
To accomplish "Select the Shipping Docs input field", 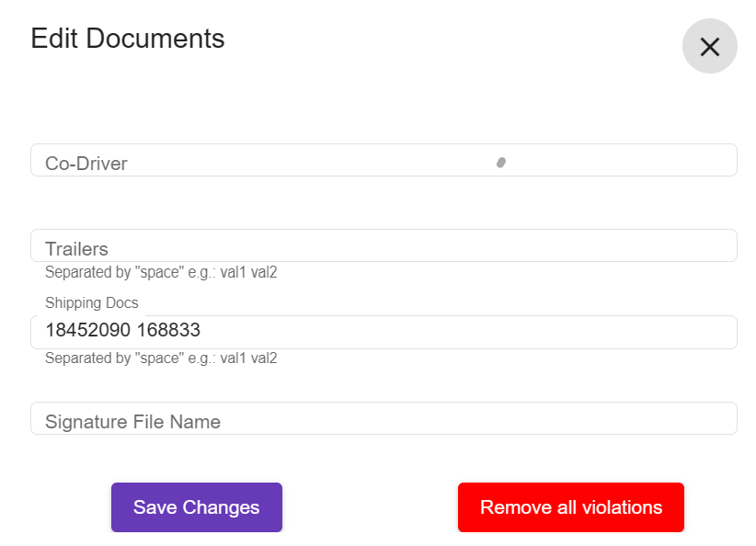I will (x=384, y=332).
